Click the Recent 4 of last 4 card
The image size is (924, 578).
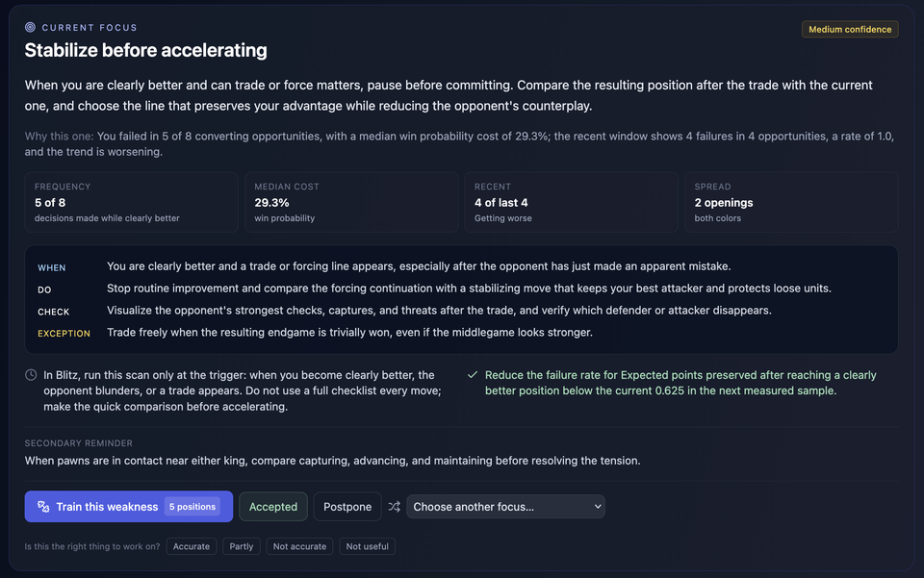click(571, 202)
